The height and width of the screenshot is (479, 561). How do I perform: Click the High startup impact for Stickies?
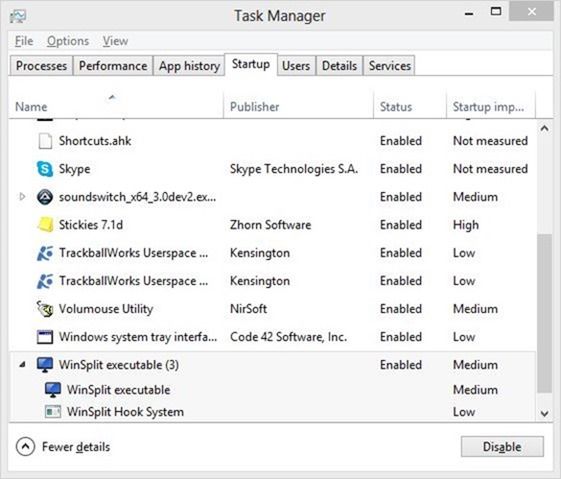coord(466,225)
